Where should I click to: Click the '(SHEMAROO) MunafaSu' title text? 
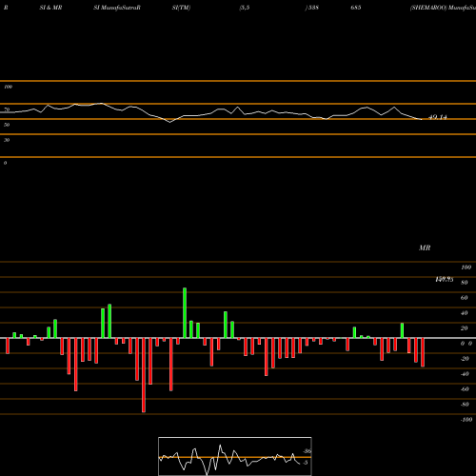[x=443, y=8]
